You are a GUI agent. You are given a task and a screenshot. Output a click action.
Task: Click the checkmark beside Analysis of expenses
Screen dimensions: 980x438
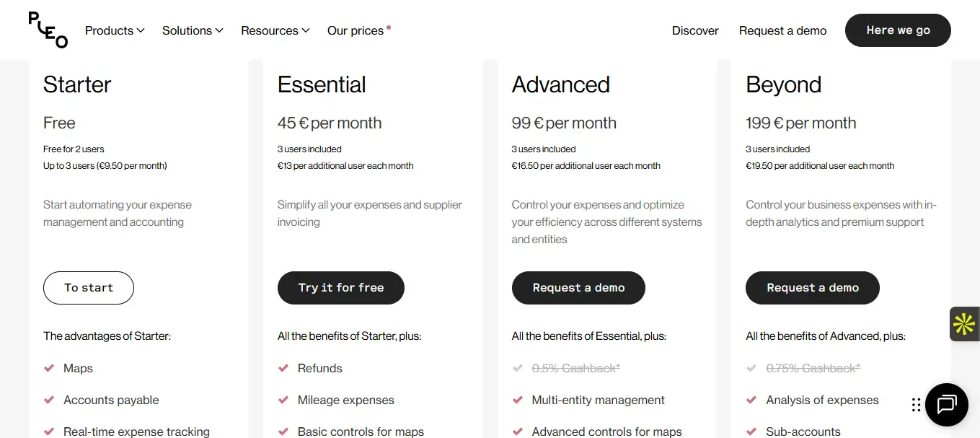(751, 400)
